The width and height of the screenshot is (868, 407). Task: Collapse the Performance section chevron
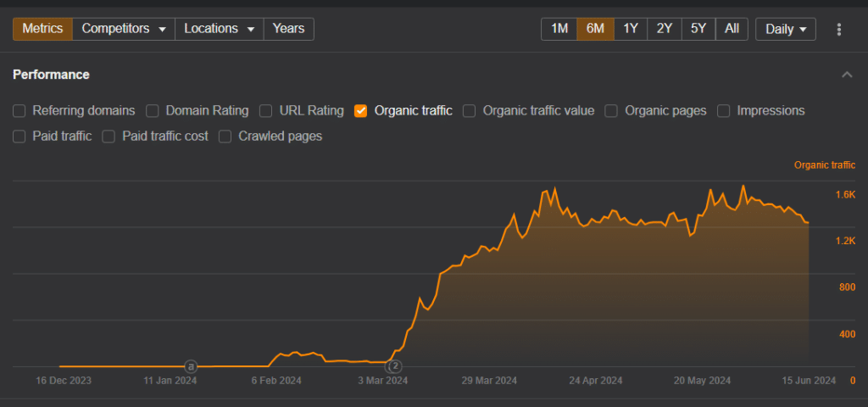pyautogui.click(x=846, y=75)
